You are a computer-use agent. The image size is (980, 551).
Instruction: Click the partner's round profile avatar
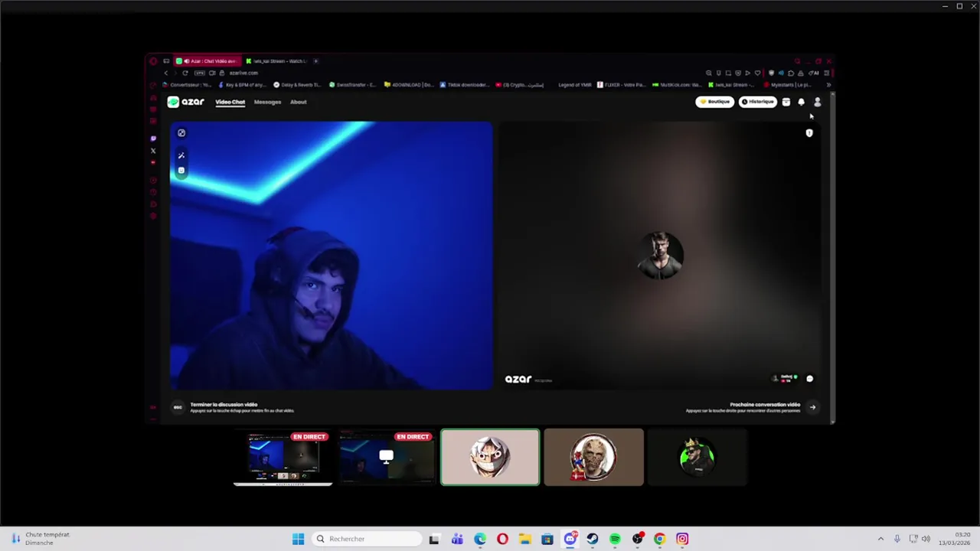[660, 256]
